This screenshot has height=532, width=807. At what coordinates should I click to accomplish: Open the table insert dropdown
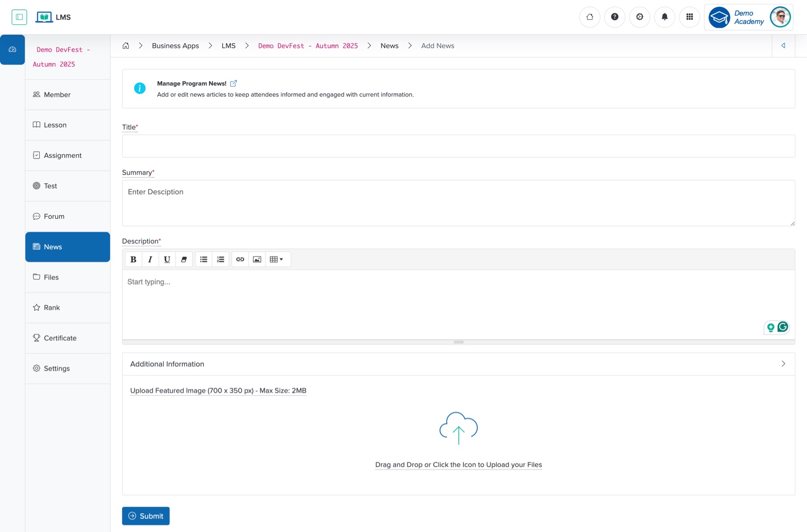point(278,259)
